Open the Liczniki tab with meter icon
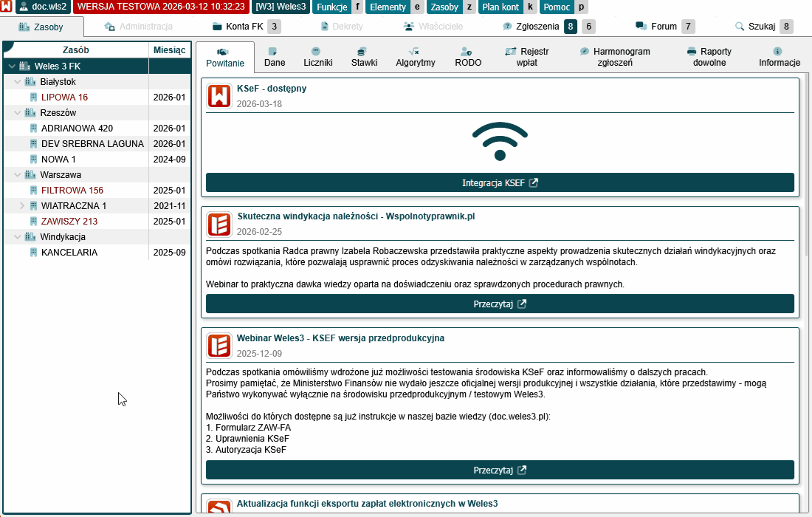Image resolution: width=812 pixels, height=517 pixels. 317,57
